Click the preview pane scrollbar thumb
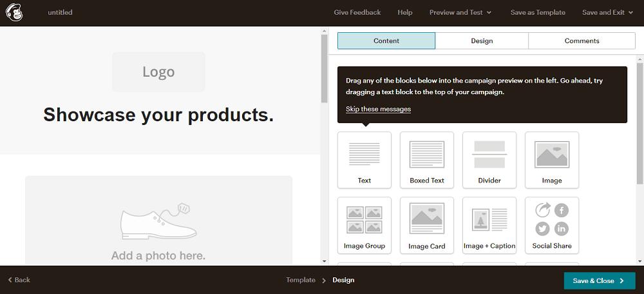Screen dimensions: 644x294 [x=324, y=69]
